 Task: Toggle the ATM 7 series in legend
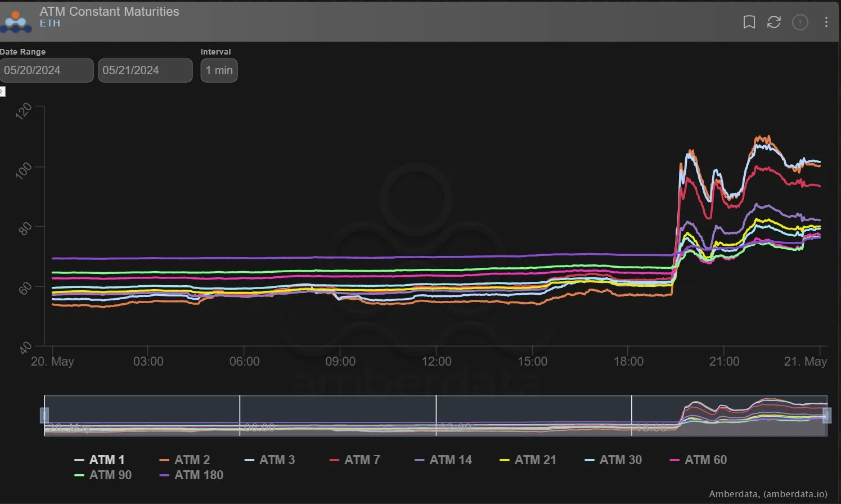(x=354, y=460)
